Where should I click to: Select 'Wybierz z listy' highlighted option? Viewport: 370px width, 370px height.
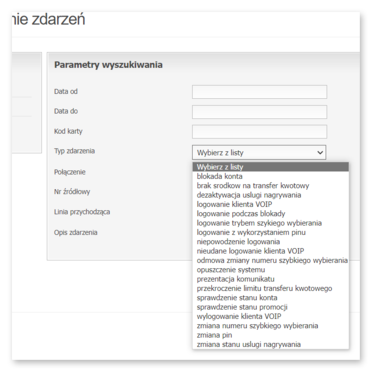coord(271,167)
